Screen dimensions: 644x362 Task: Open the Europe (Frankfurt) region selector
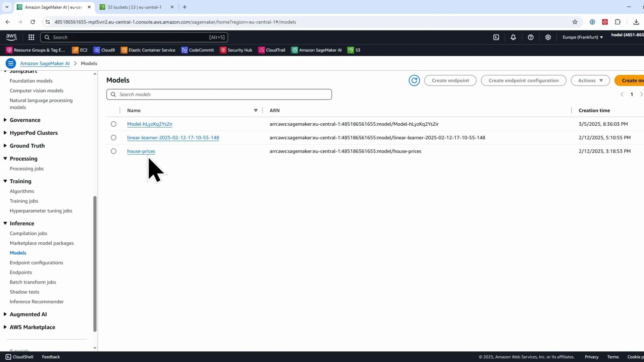click(x=582, y=37)
